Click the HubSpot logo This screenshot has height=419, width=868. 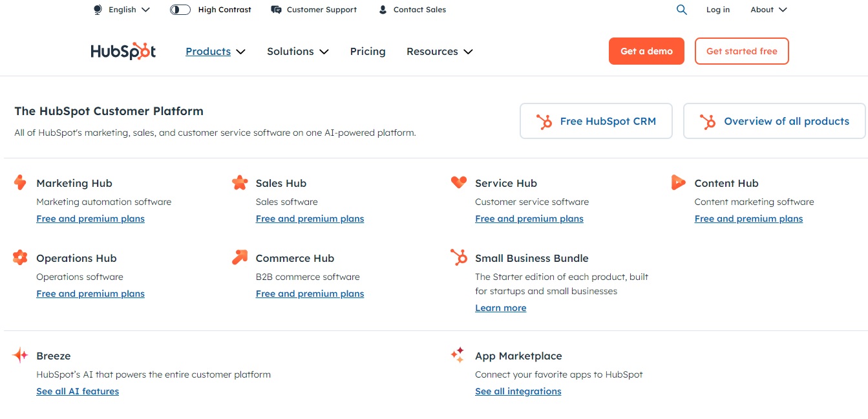(123, 51)
